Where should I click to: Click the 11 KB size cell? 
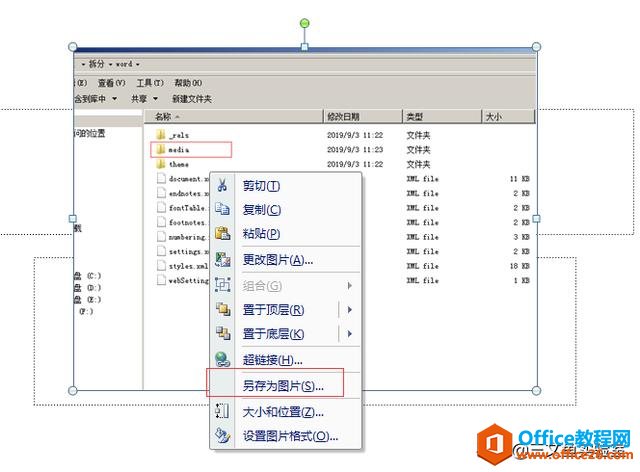pyautogui.click(x=519, y=179)
